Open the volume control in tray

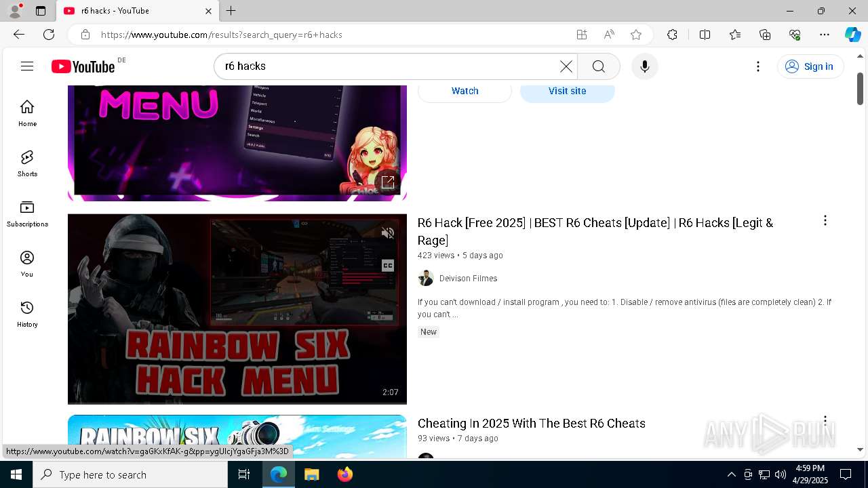(x=781, y=474)
